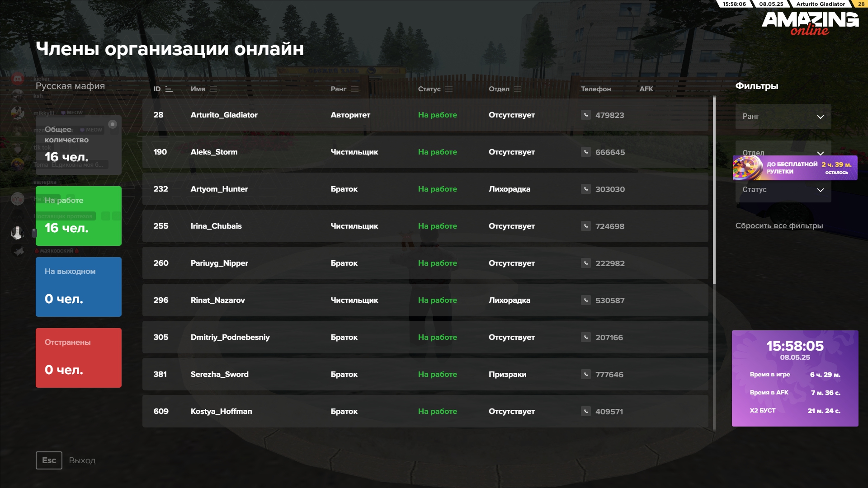Toggle the Общее количество radio circle
868x488 pixels.
click(113, 124)
